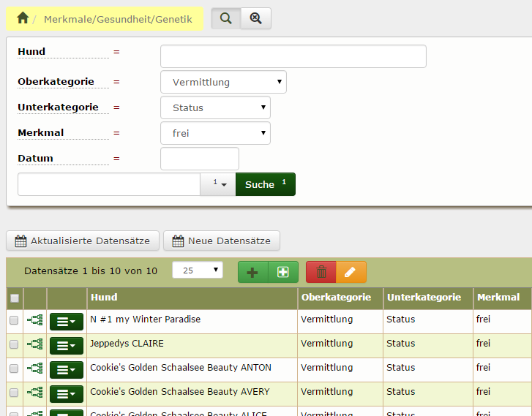Check the box for N #1 my Winter Paradise
Screen dimensions: 532x416
14,319
